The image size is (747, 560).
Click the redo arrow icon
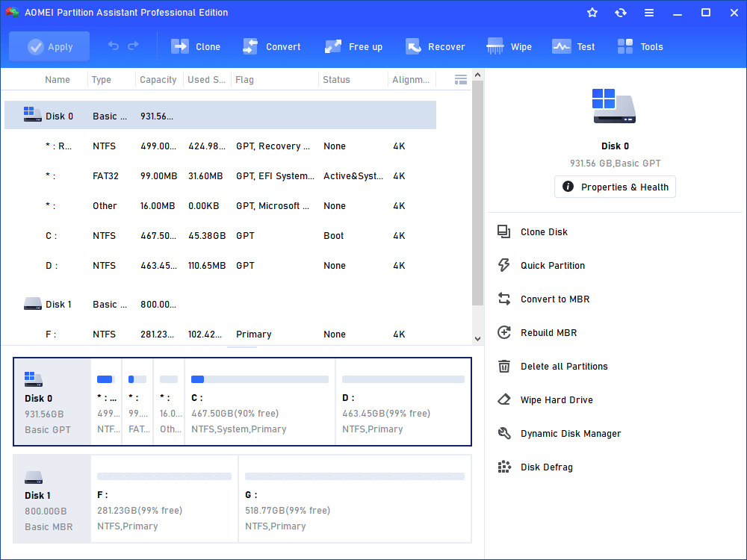[x=134, y=46]
